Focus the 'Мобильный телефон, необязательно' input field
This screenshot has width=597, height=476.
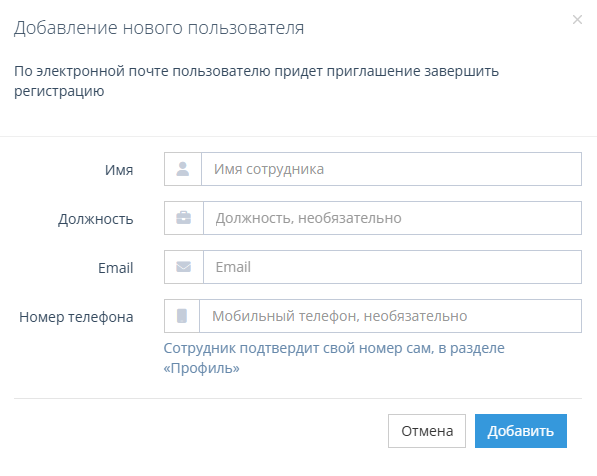click(x=390, y=316)
